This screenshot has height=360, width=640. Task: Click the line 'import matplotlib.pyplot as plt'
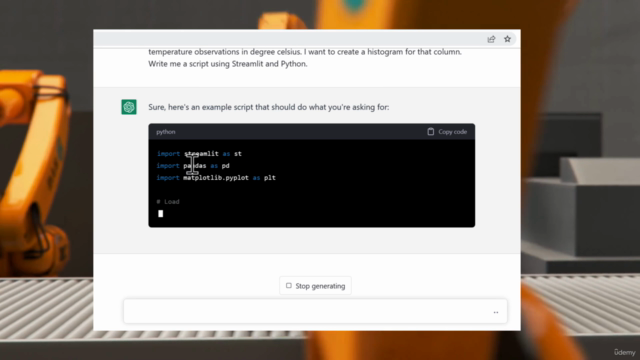[x=216, y=178]
